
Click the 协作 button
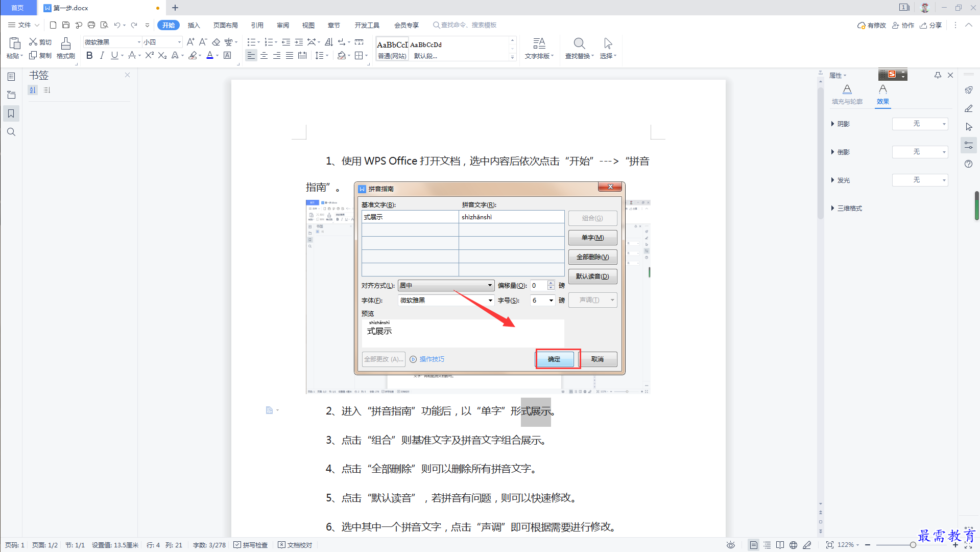coord(903,25)
